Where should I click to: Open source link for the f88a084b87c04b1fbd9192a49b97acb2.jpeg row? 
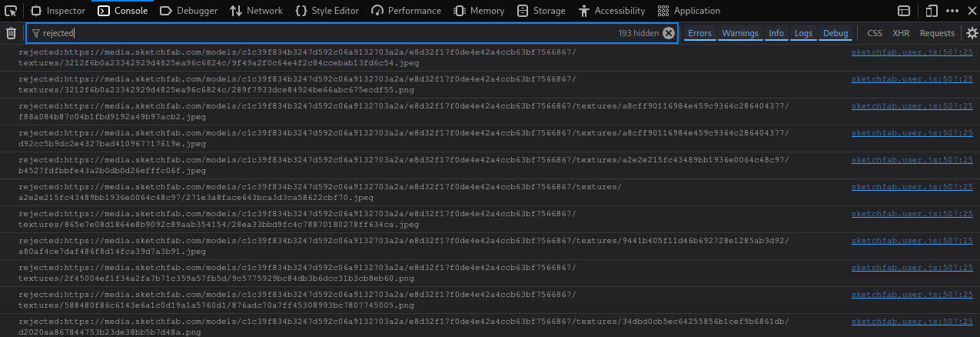pos(912,105)
